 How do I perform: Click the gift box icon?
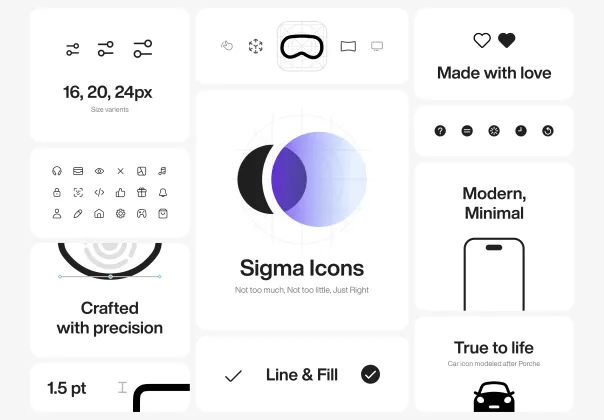[142, 192]
